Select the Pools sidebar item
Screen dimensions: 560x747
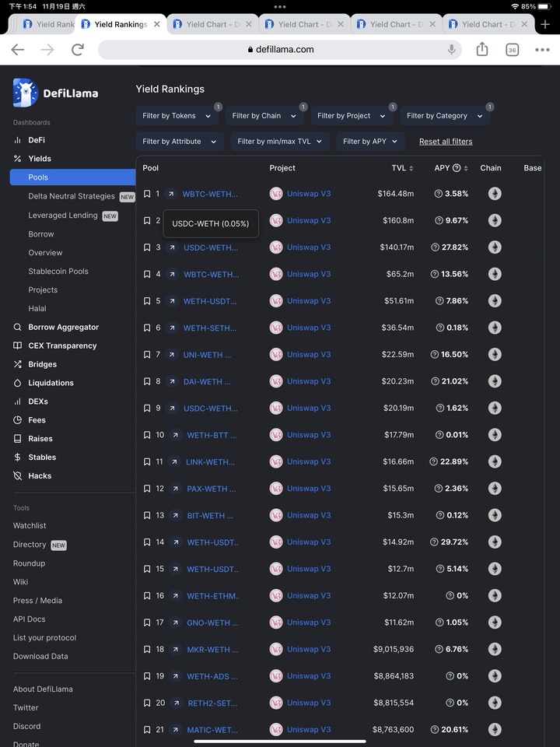point(72,177)
